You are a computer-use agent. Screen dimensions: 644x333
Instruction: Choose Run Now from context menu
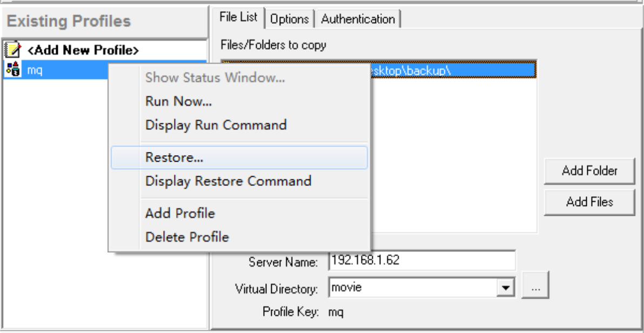178,102
